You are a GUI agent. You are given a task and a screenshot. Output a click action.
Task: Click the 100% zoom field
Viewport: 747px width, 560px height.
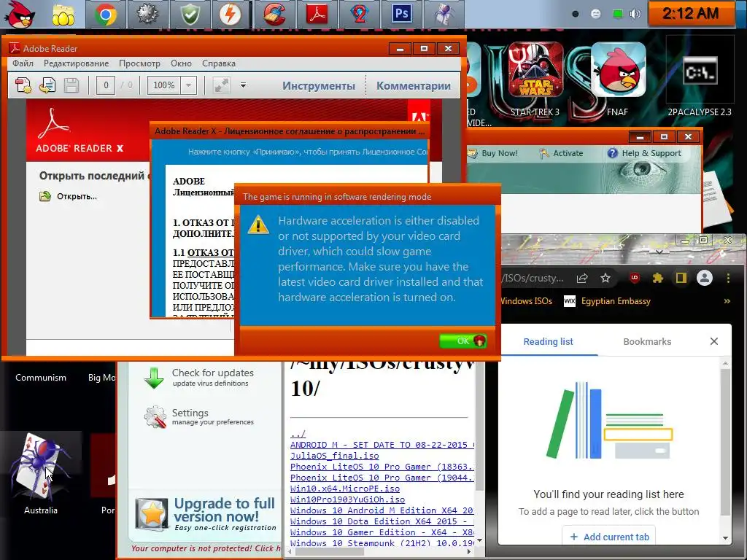[x=163, y=85]
